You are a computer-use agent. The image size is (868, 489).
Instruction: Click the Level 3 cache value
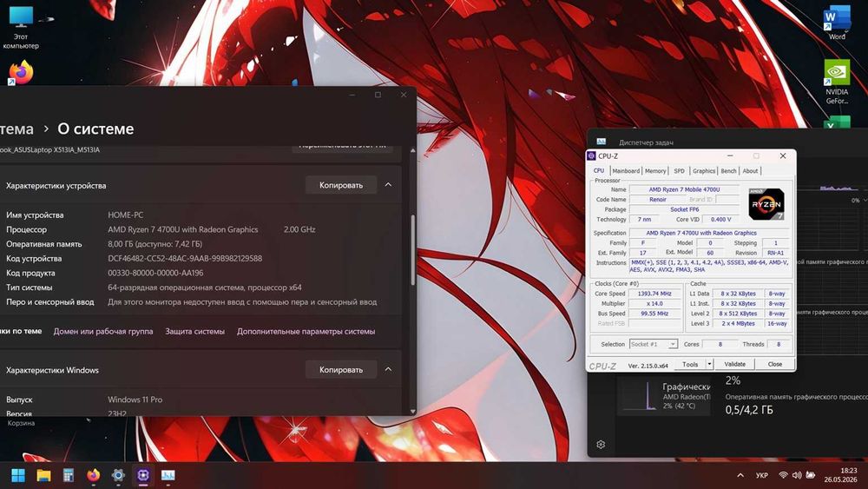coord(737,323)
